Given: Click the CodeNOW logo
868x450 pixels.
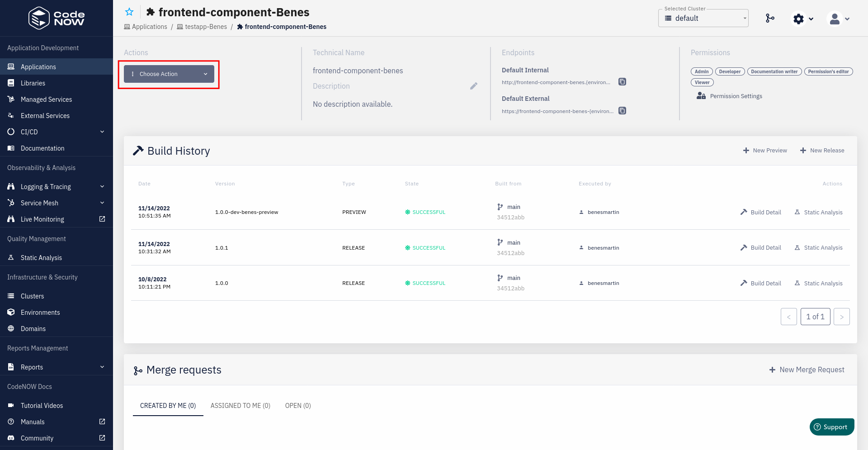Looking at the screenshot, I should (x=57, y=18).
